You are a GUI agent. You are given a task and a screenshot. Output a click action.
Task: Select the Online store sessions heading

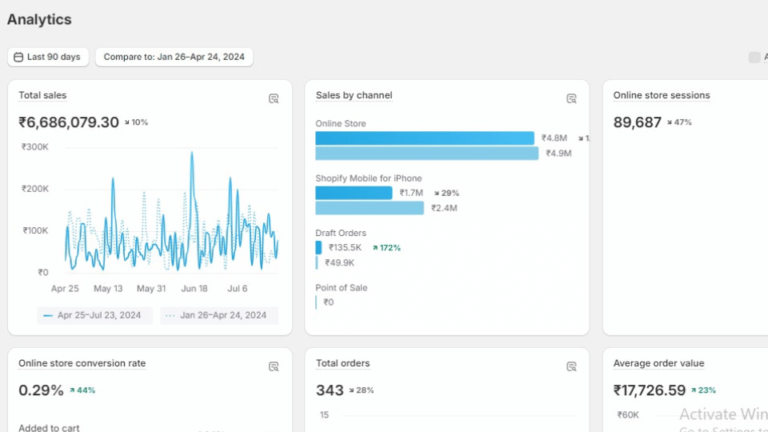661,95
